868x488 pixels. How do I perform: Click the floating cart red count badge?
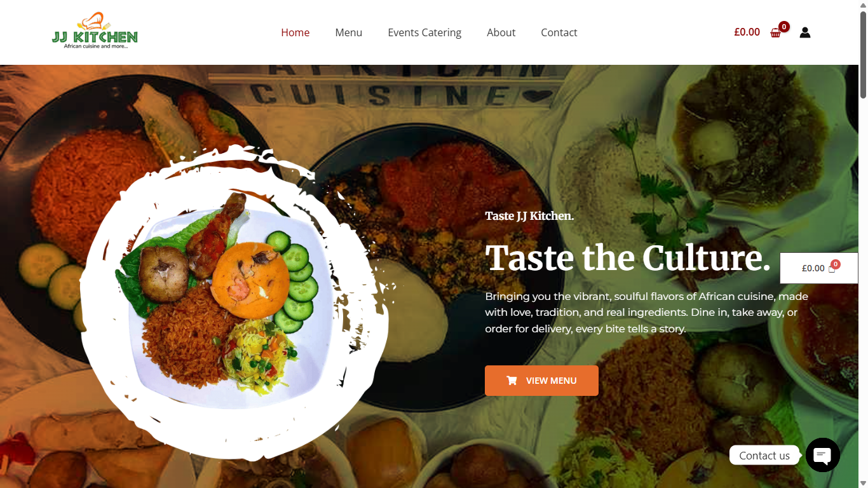[x=836, y=264]
